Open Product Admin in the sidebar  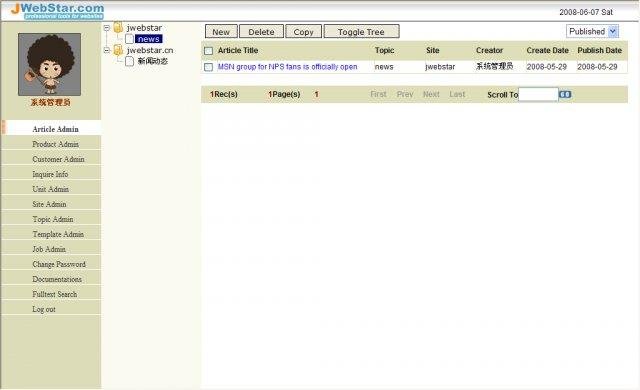(56, 144)
